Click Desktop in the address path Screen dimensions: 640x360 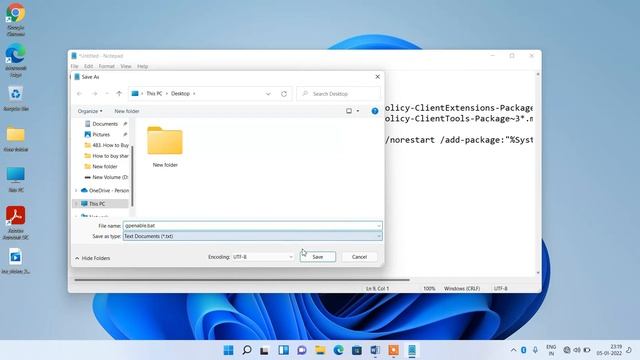point(180,94)
